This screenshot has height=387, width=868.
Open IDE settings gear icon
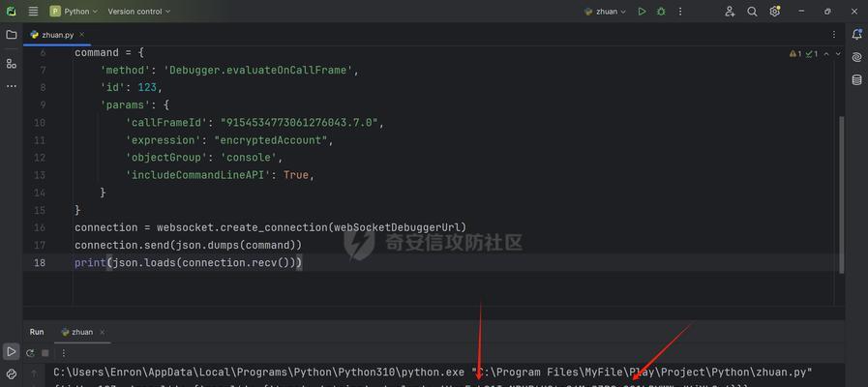pyautogui.click(x=774, y=11)
